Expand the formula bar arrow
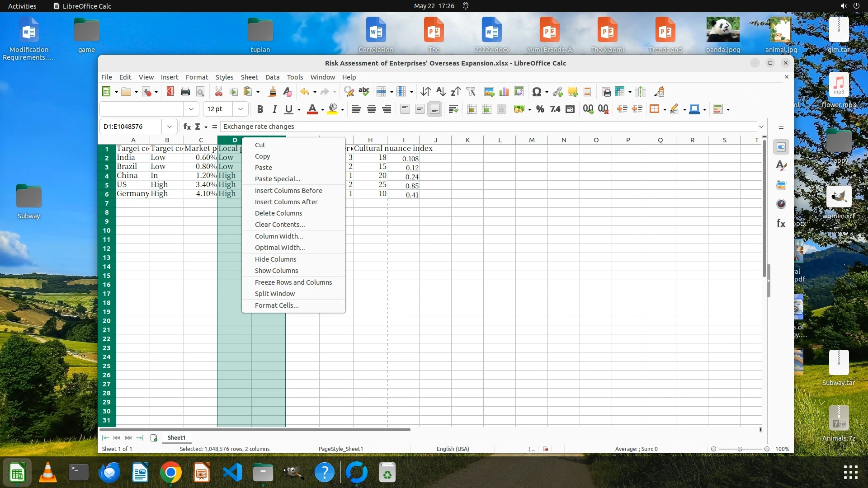Image resolution: width=868 pixels, height=488 pixels. pyautogui.click(x=761, y=127)
